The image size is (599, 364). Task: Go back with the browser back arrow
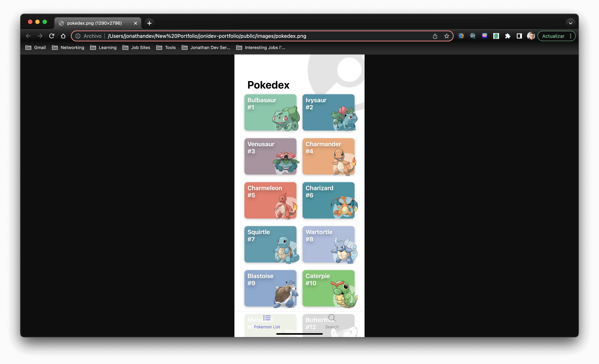pos(28,36)
